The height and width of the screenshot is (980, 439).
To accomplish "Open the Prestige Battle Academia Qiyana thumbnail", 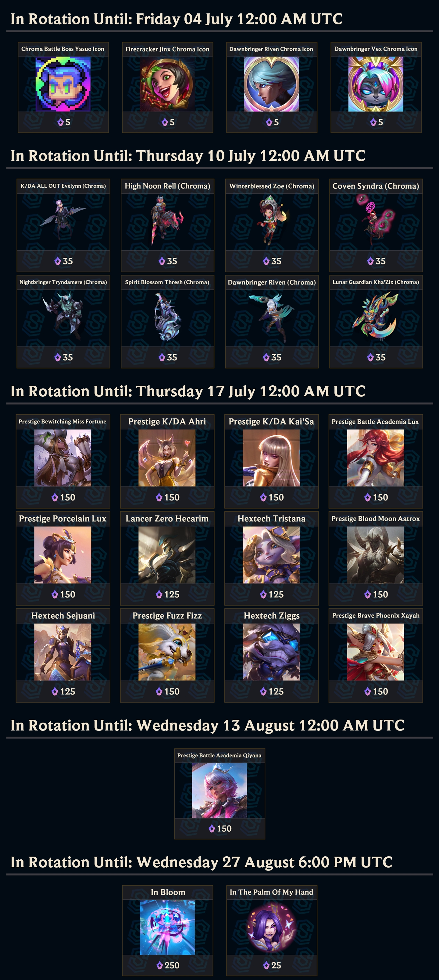I will (219, 791).
